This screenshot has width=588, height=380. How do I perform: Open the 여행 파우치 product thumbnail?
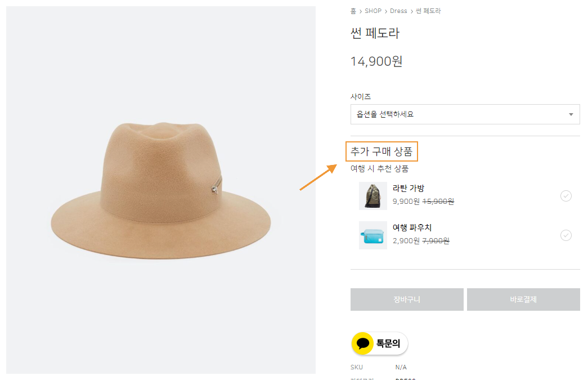[x=373, y=235]
